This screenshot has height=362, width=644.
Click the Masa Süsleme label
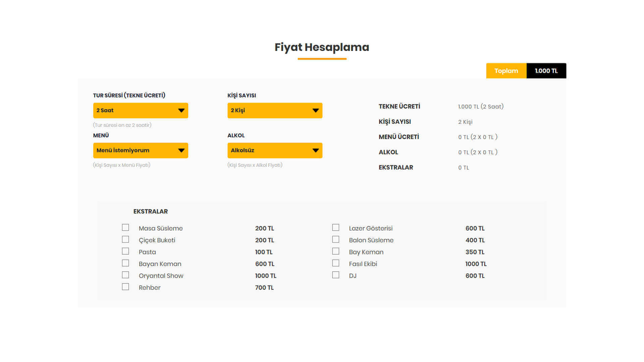[x=161, y=228]
